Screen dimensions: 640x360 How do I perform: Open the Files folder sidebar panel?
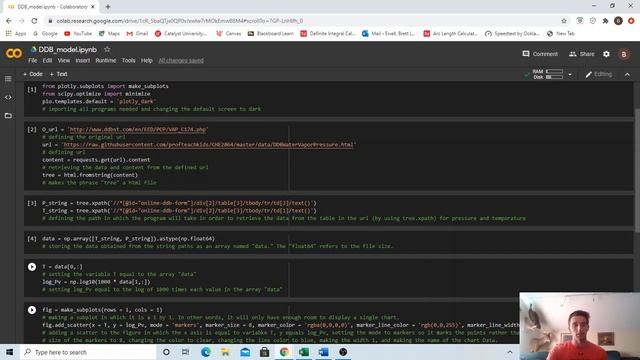(8, 116)
